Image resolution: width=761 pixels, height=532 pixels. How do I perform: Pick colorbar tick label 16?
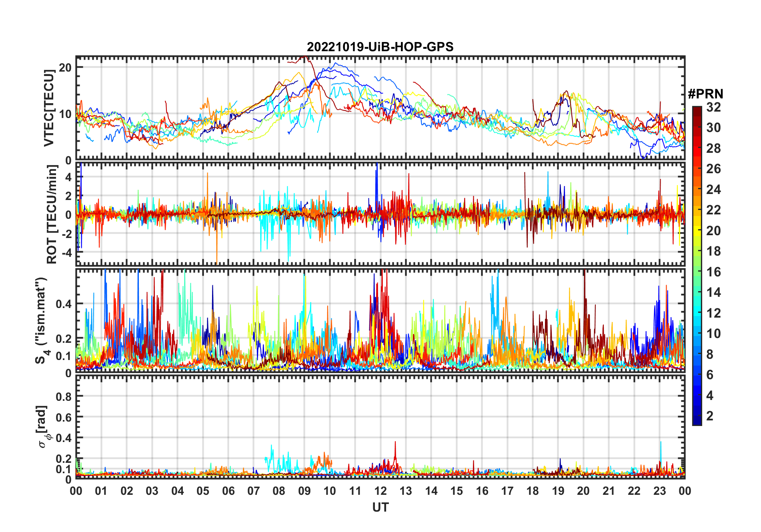[x=714, y=272]
